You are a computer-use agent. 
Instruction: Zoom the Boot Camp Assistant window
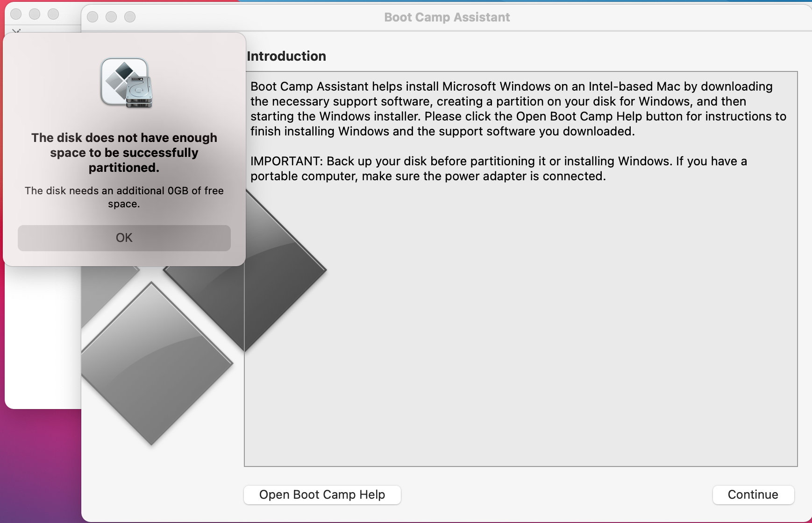(130, 17)
